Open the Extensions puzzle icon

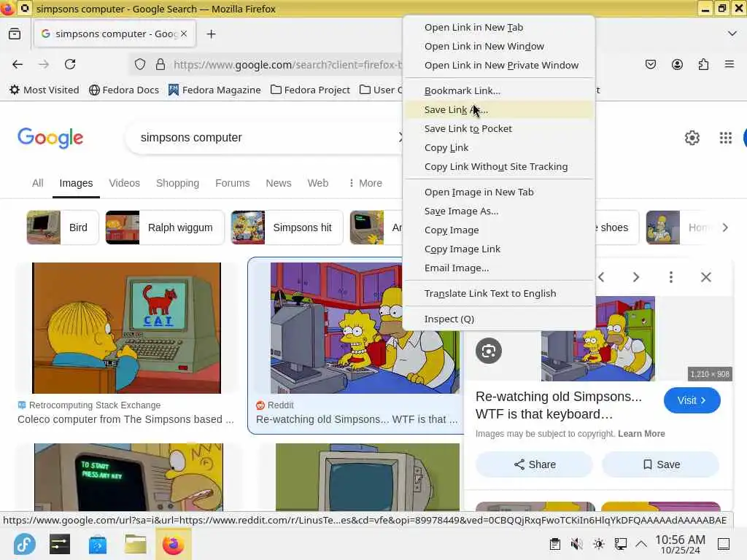pyautogui.click(x=703, y=64)
